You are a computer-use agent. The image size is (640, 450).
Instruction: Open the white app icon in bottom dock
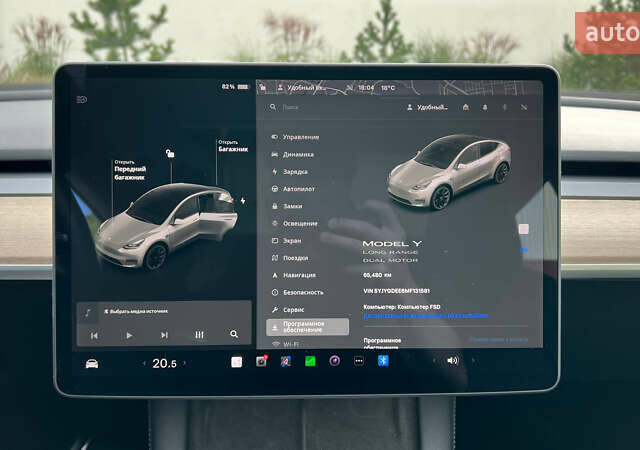point(236,362)
